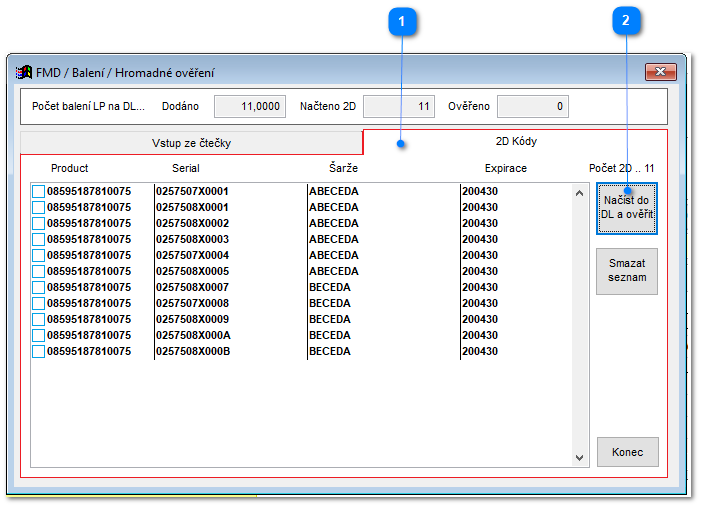Click the Serial column header
This screenshot has height=507, width=701.
pyautogui.click(x=186, y=168)
